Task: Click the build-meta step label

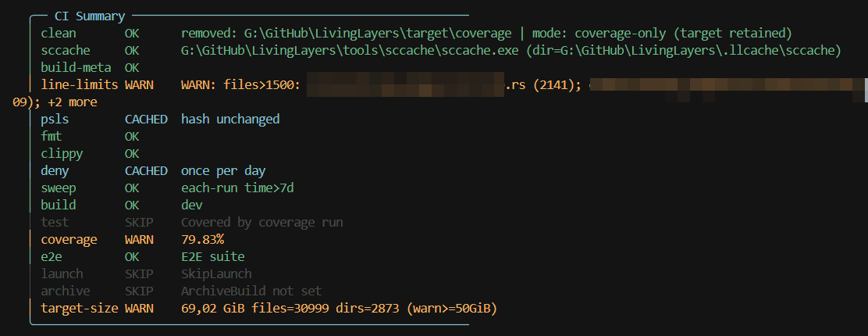Action: [x=76, y=68]
